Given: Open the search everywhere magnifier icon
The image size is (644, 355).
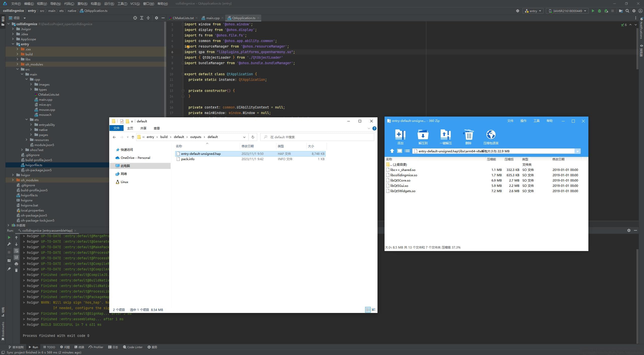Looking at the screenshot, I should click(x=627, y=11).
